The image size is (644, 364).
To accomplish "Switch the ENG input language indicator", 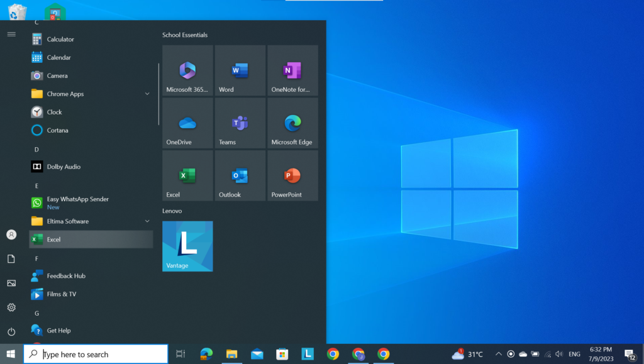I will point(574,354).
